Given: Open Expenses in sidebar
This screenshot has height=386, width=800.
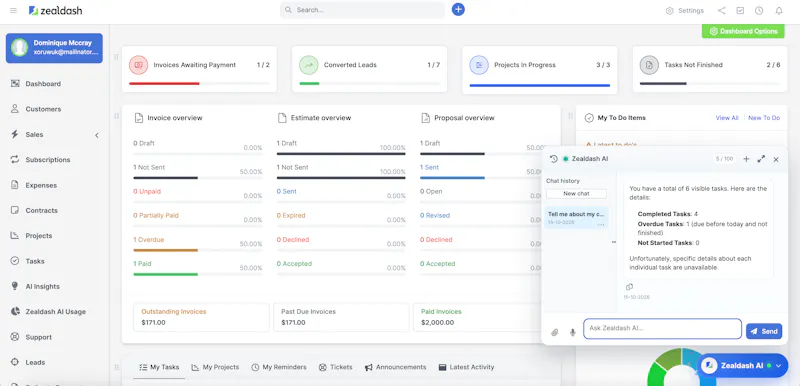Looking at the screenshot, I should click(x=41, y=185).
